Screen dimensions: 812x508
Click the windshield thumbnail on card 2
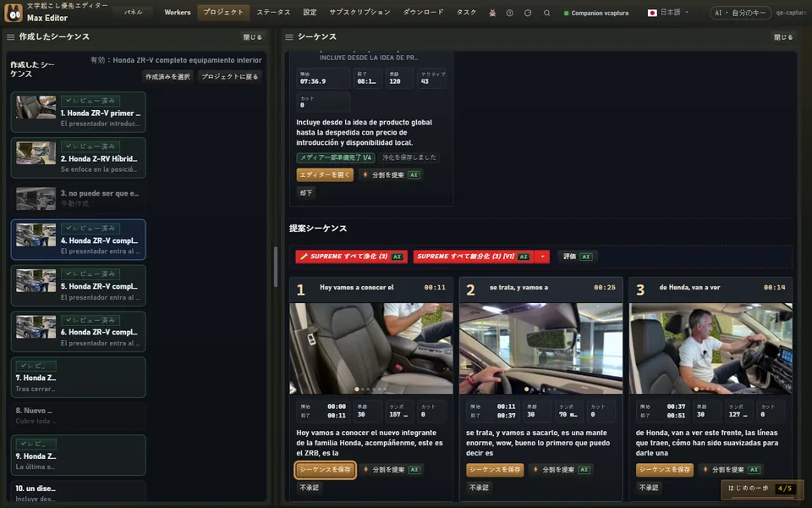coord(540,348)
